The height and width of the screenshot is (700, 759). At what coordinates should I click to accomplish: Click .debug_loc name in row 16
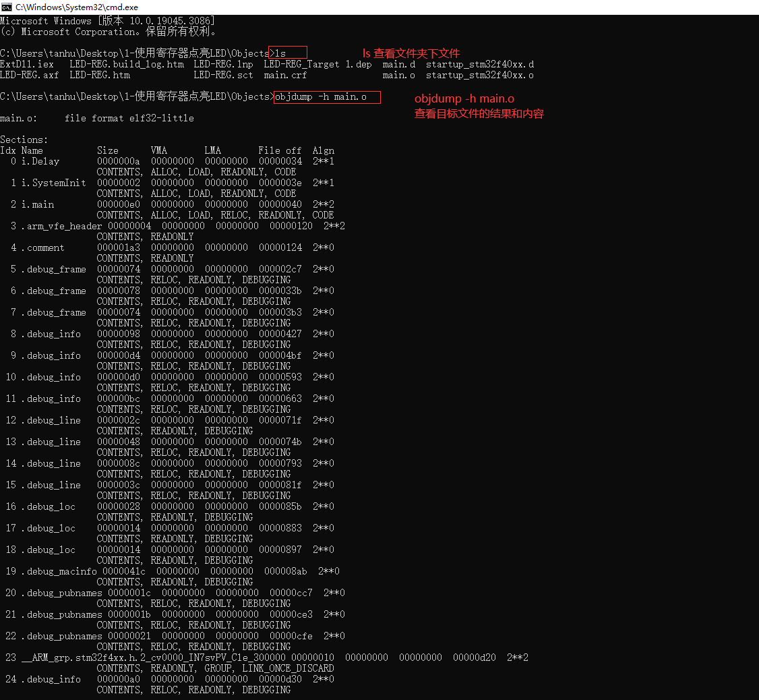click(49, 507)
